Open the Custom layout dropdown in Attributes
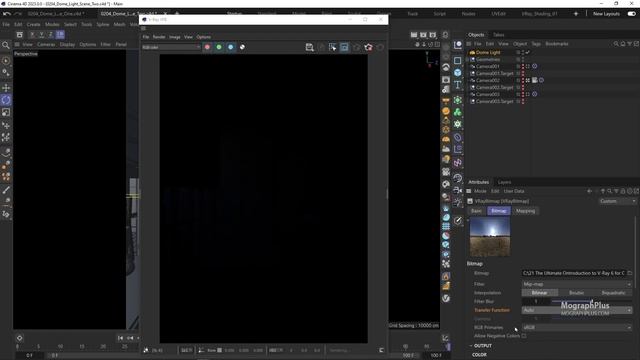The height and width of the screenshot is (360, 640). (x=618, y=201)
